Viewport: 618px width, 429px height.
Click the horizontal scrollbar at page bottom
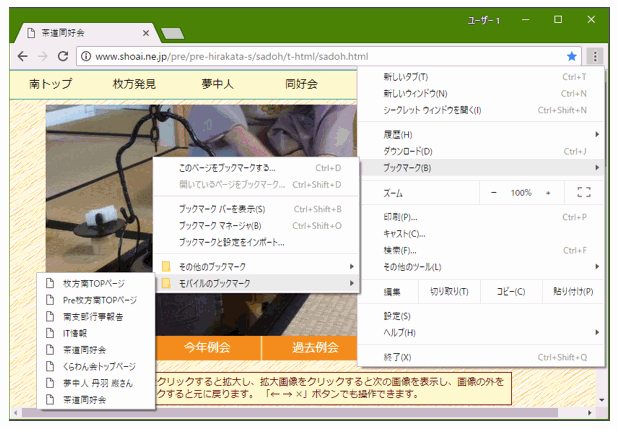tap(300, 413)
